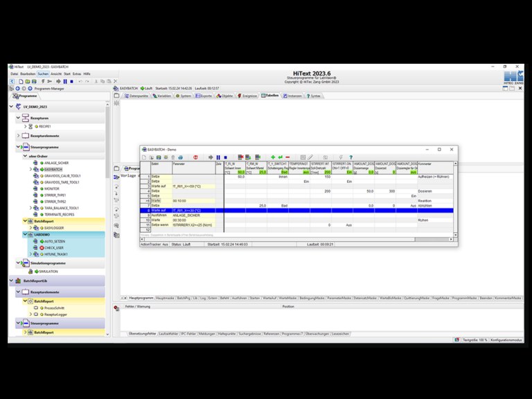Click the print icon in EASYBATCH Demo toolbar
The width and height of the screenshot is (532, 399).
click(x=181, y=157)
